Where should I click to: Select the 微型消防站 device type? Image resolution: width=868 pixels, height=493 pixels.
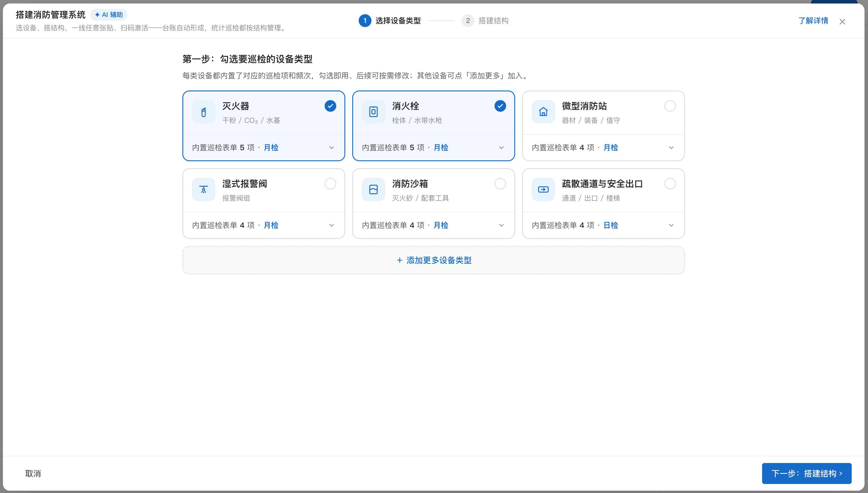click(x=670, y=106)
